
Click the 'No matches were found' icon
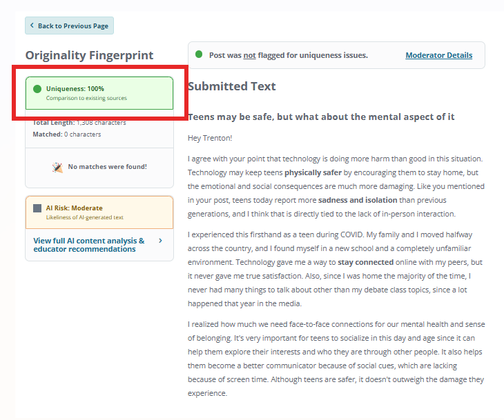pyautogui.click(x=58, y=167)
